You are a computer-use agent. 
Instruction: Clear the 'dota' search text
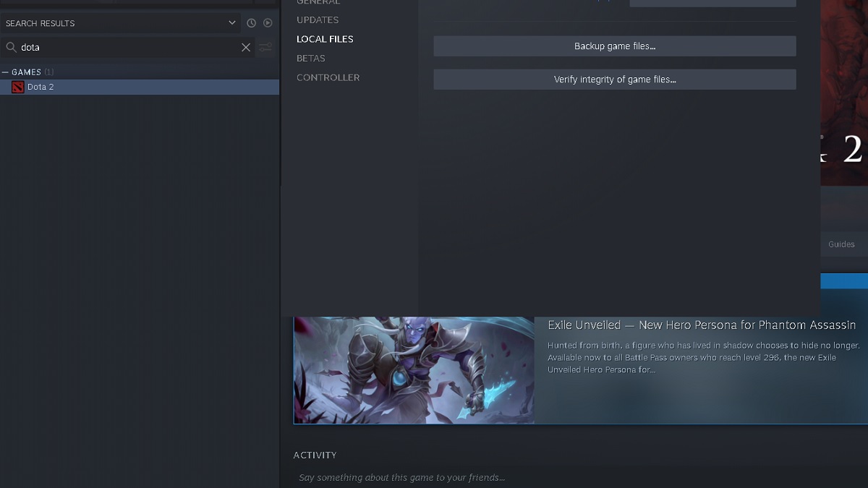(246, 47)
